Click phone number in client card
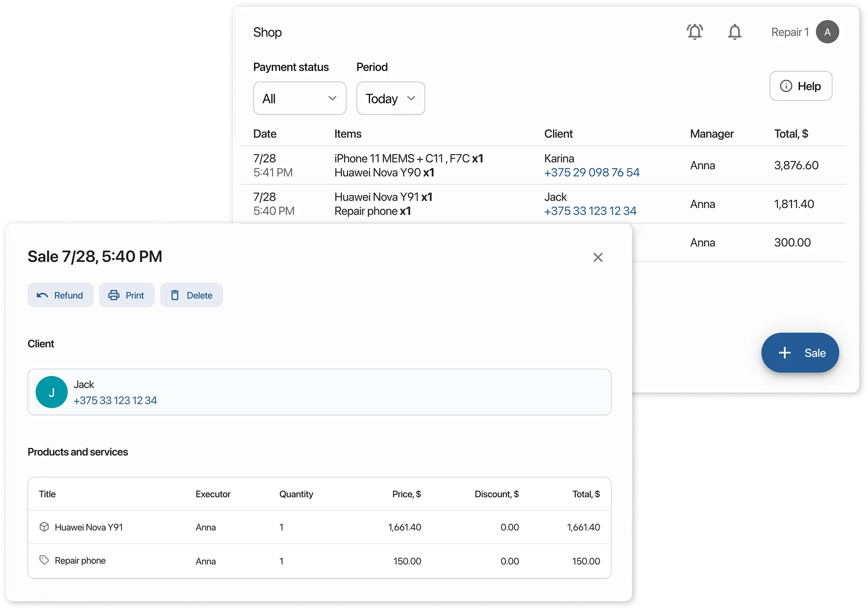868x610 pixels. (x=115, y=401)
